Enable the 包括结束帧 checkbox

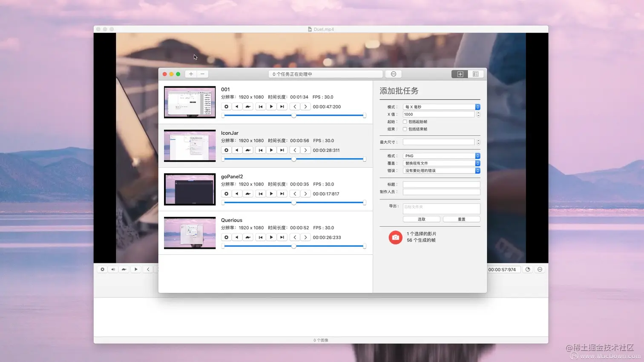pos(405,129)
